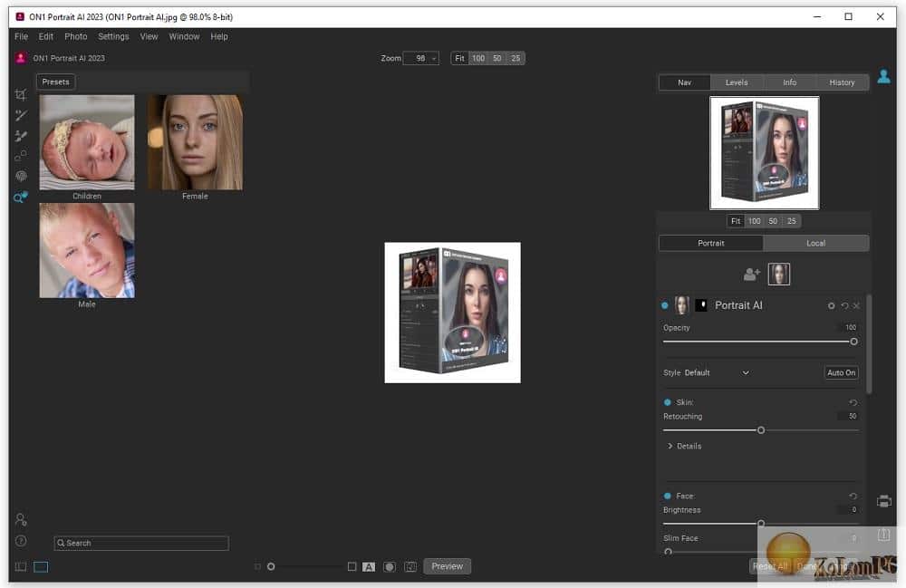The height and width of the screenshot is (588, 906).
Task: Click the black mask thumbnail on Portrait AI layer
Action: click(701, 305)
